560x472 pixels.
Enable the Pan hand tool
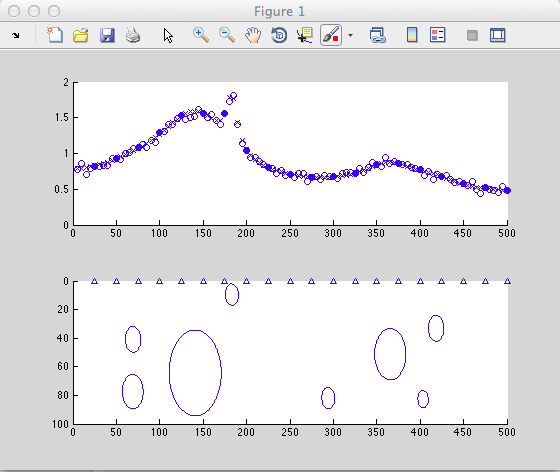[x=253, y=35]
